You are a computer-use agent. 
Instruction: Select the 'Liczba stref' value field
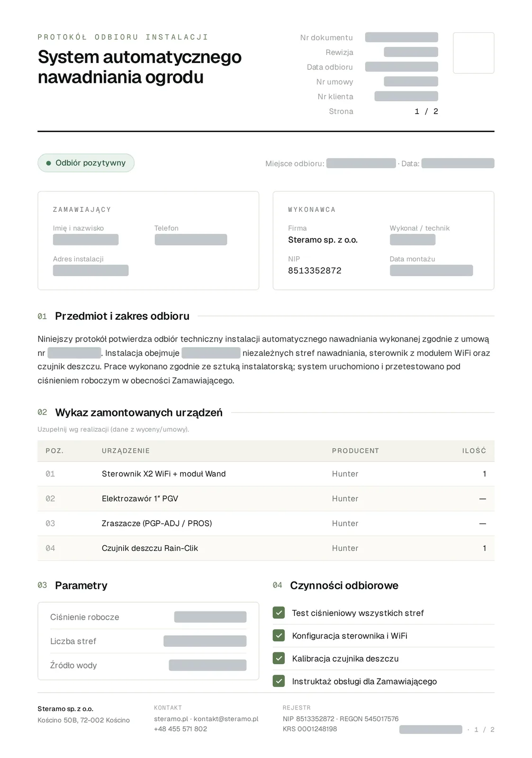coord(205,641)
